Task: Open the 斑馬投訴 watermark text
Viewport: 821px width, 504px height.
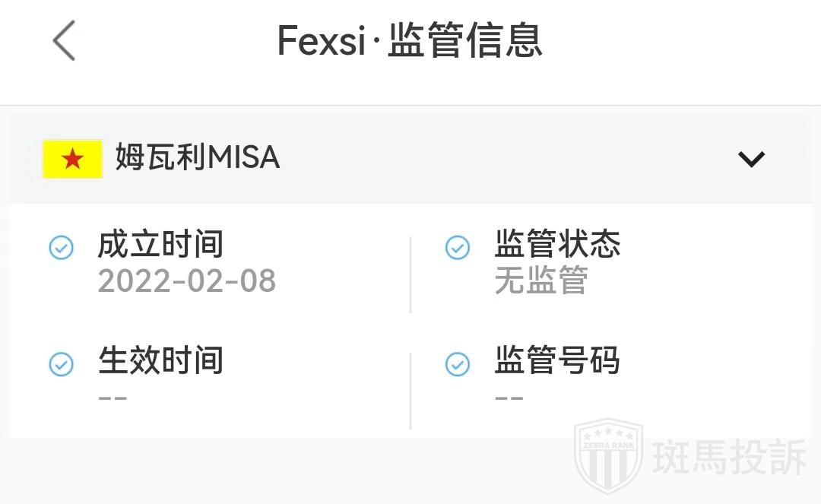Action: 729,457
